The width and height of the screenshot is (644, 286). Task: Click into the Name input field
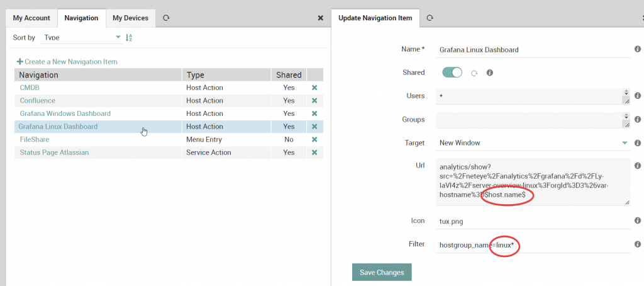click(533, 50)
